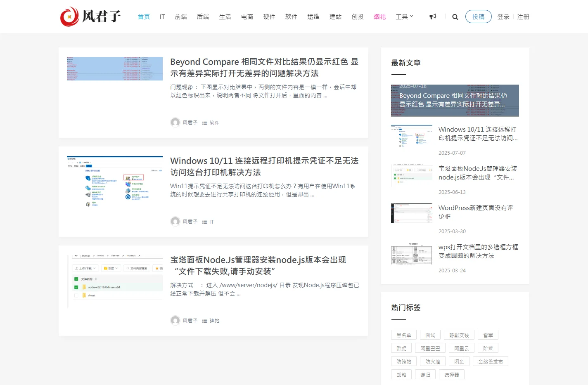Select the 防跨站 tag
This screenshot has width=588, height=385.
pos(404,361)
